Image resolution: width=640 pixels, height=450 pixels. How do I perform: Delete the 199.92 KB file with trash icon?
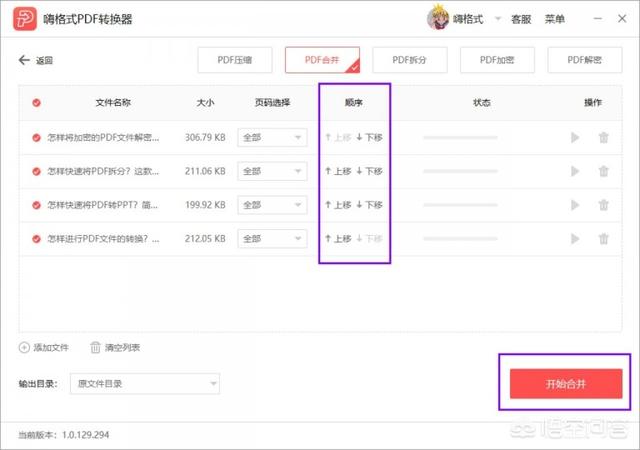pyautogui.click(x=604, y=205)
